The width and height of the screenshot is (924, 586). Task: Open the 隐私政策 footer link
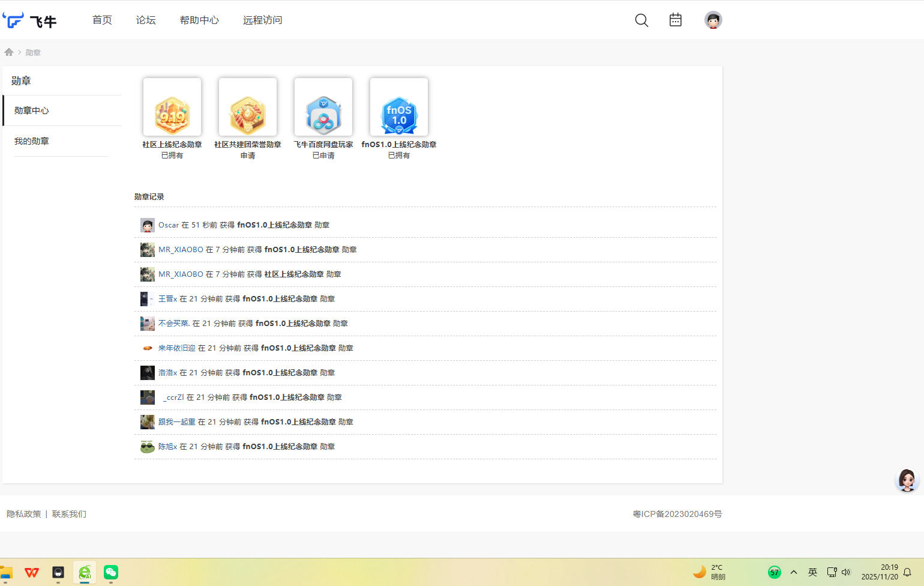(24, 514)
